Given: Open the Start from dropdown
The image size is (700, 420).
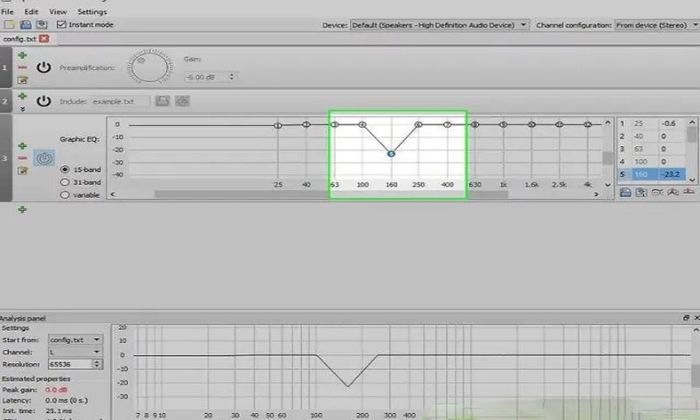Looking at the screenshot, I should click(75, 340).
